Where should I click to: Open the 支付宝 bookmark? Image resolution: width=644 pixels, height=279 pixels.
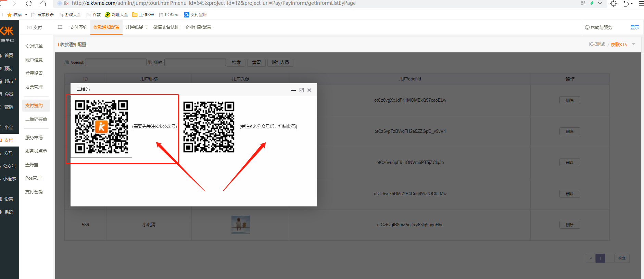click(195, 15)
